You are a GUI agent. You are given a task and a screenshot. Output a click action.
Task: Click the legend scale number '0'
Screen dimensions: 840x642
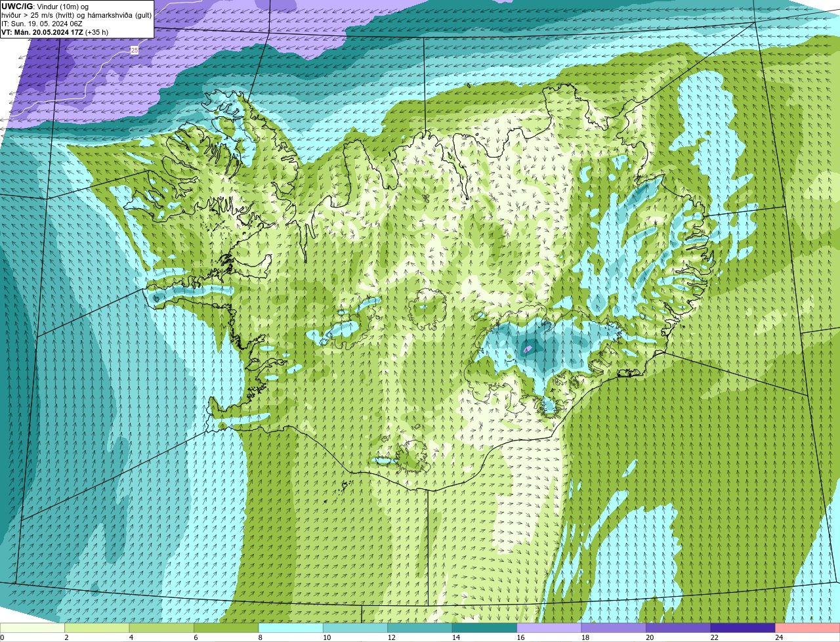pyautogui.click(x=3, y=637)
